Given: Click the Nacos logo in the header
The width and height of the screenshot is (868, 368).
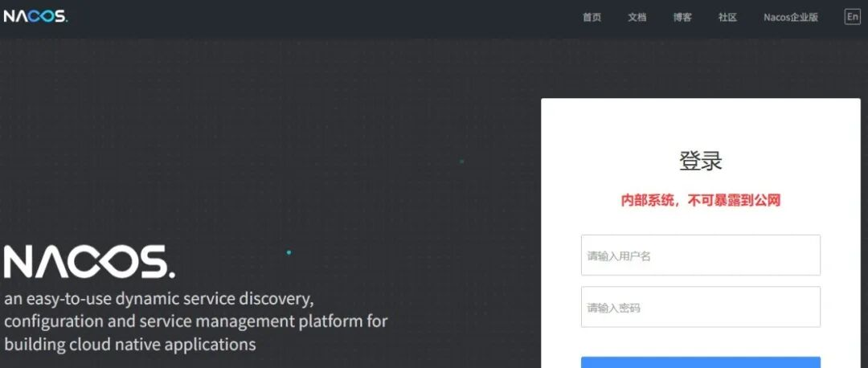Looking at the screenshot, I should click(35, 17).
